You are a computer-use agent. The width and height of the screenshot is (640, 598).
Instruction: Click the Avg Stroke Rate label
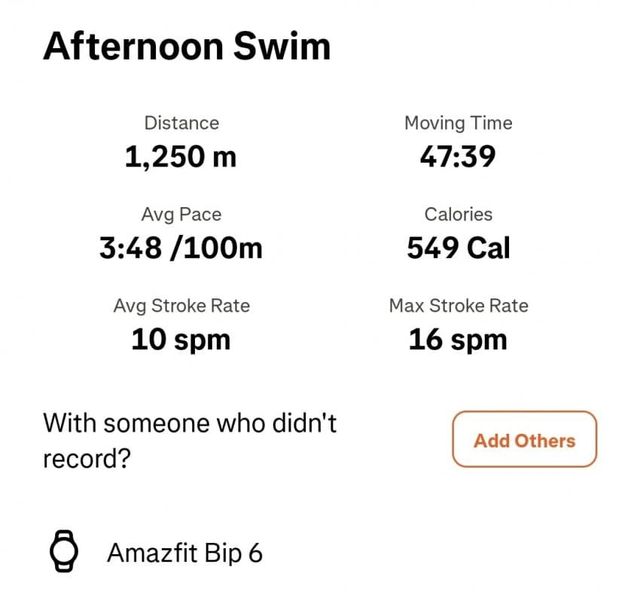point(181,306)
